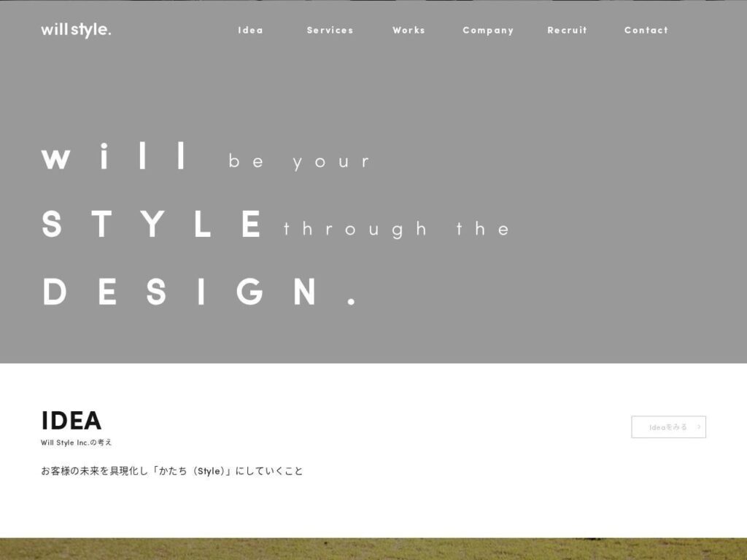
Task: Open the Services navigation item
Action: pyautogui.click(x=330, y=30)
